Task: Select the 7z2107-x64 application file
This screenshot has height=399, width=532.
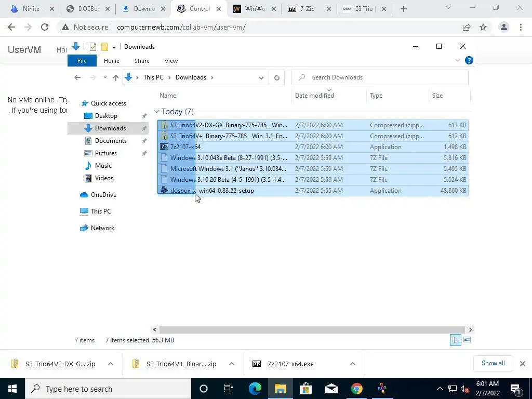Action: [313, 147]
